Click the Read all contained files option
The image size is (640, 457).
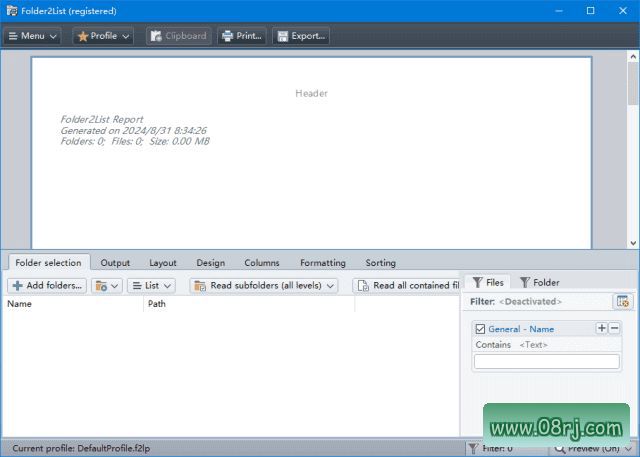[405, 285]
